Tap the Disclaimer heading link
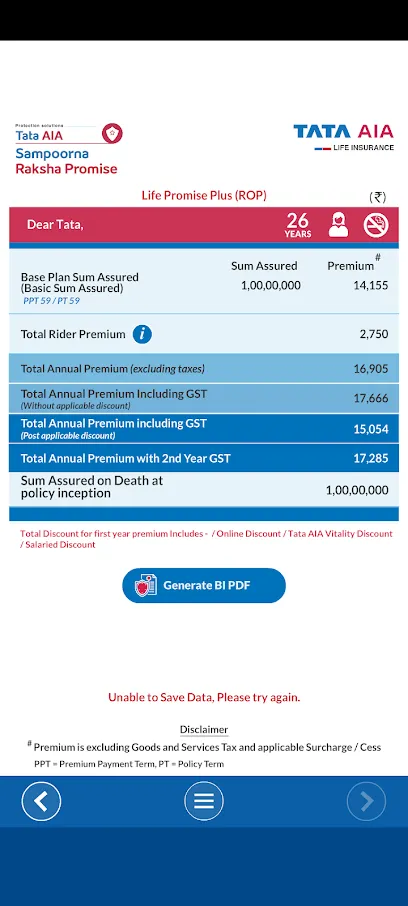This screenshot has height=906, width=408. [x=204, y=729]
